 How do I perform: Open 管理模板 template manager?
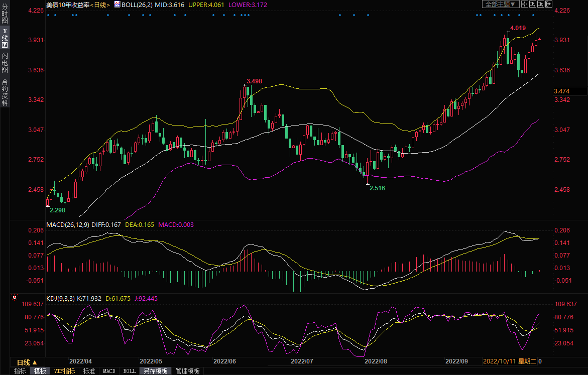tap(187, 371)
